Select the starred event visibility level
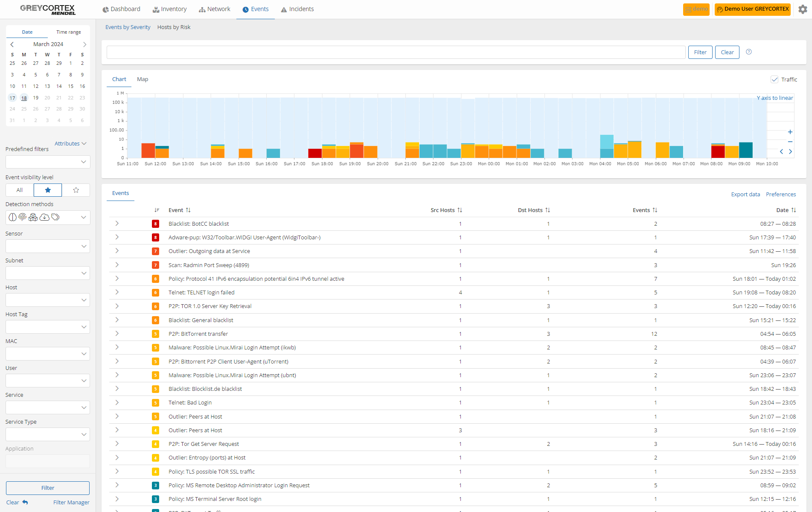Viewport: 812px width, 512px height. [x=47, y=190]
